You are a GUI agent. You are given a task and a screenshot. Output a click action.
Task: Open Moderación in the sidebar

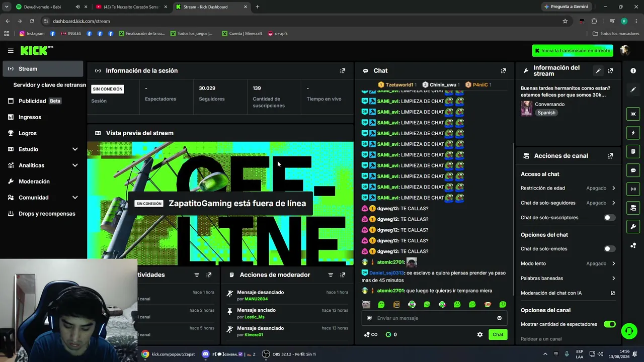pyautogui.click(x=43, y=182)
